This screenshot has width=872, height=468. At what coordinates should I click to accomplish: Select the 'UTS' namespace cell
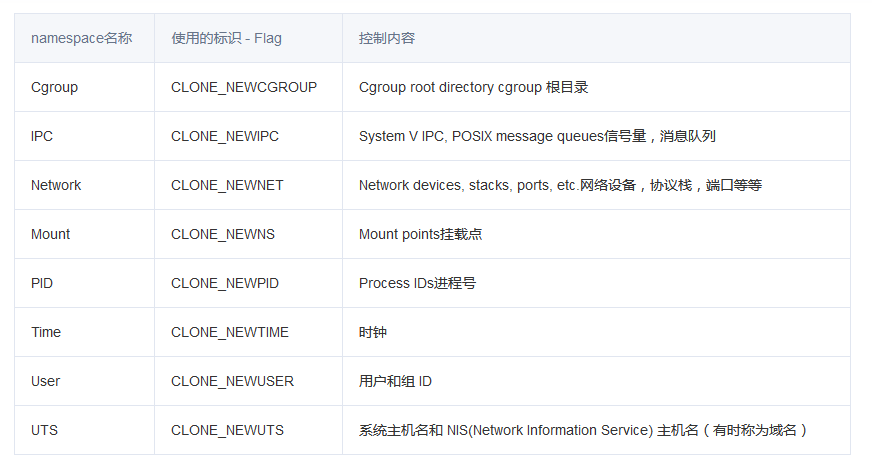click(85, 430)
